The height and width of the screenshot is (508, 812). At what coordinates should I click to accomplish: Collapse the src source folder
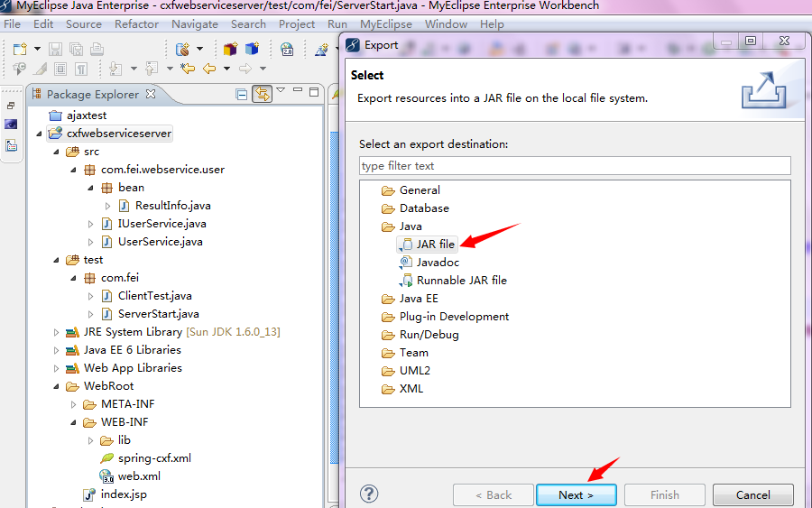pyautogui.click(x=56, y=152)
